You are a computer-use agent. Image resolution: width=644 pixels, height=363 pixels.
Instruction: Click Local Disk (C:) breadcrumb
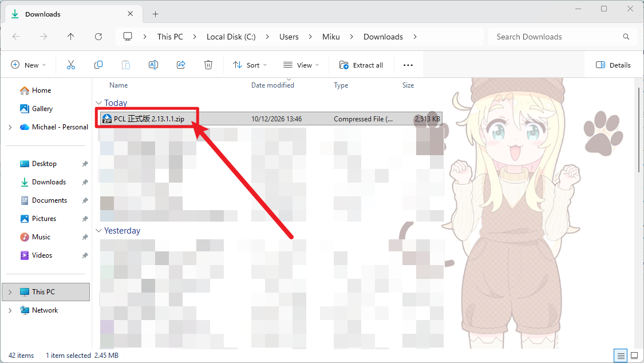click(x=231, y=37)
